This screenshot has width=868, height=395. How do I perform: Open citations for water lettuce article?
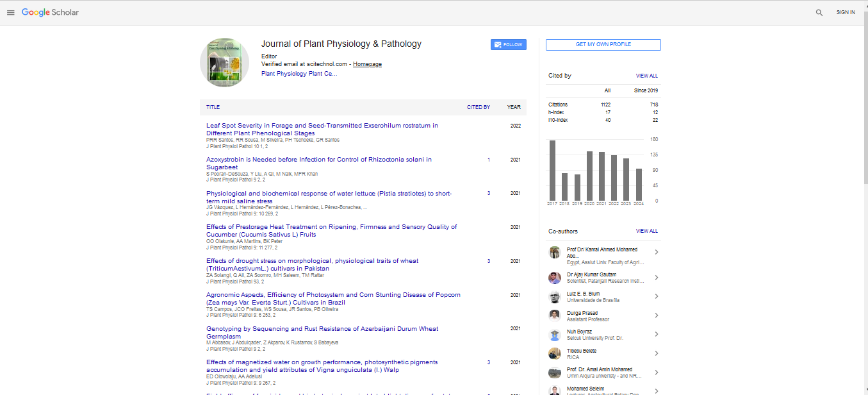tap(489, 193)
